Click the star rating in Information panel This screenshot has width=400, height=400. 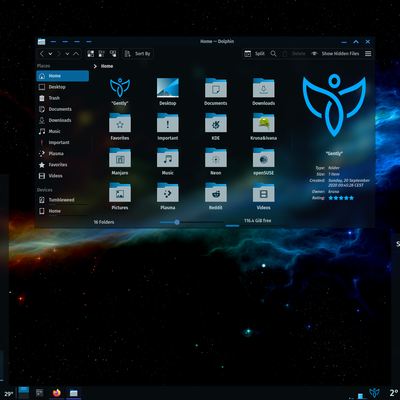341,198
